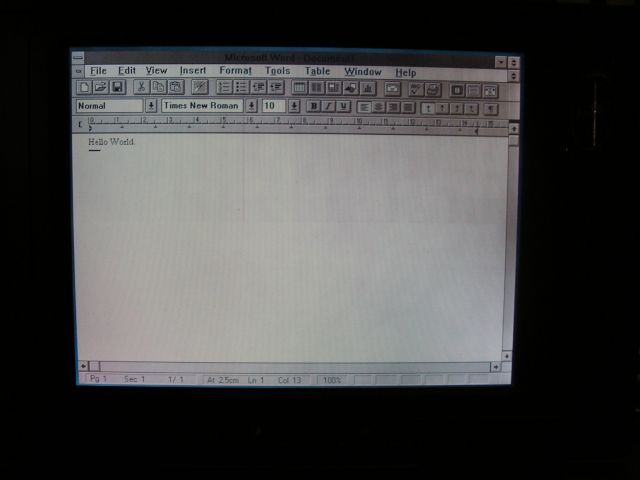
Task: Click the ruler scale symbol left of ruler
Action: 80,124
